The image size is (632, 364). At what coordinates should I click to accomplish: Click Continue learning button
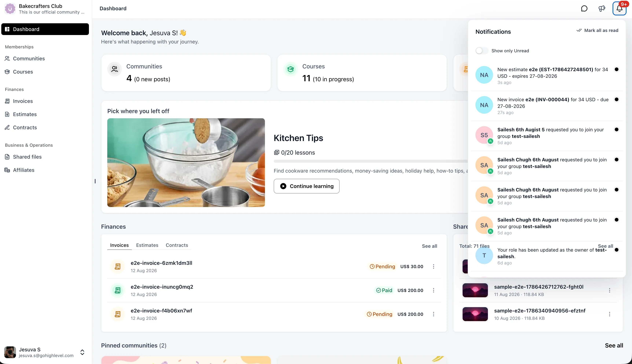[306, 186]
